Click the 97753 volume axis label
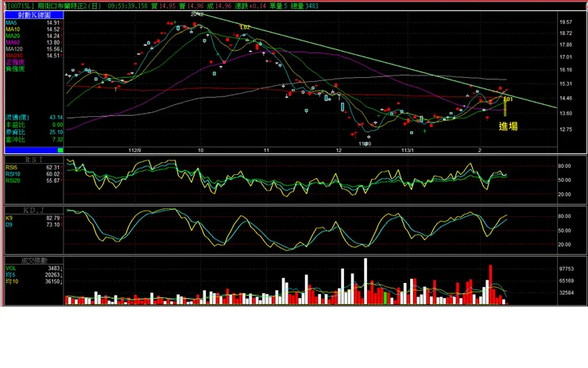The height and width of the screenshot is (368, 588). tap(567, 269)
